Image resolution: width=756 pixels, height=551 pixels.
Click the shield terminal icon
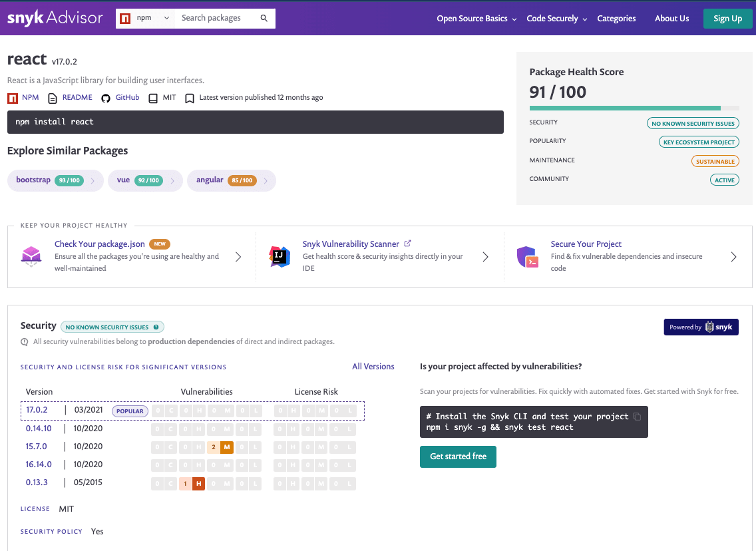click(x=528, y=256)
